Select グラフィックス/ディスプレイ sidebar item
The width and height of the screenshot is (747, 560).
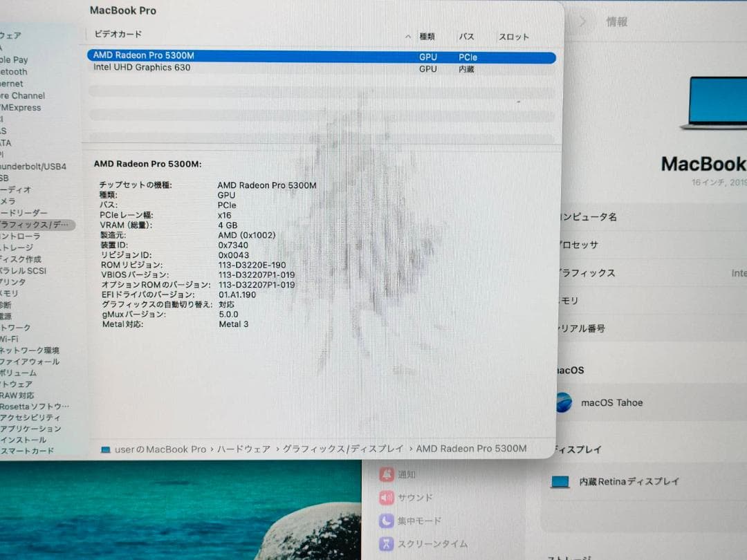(x=37, y=225)
